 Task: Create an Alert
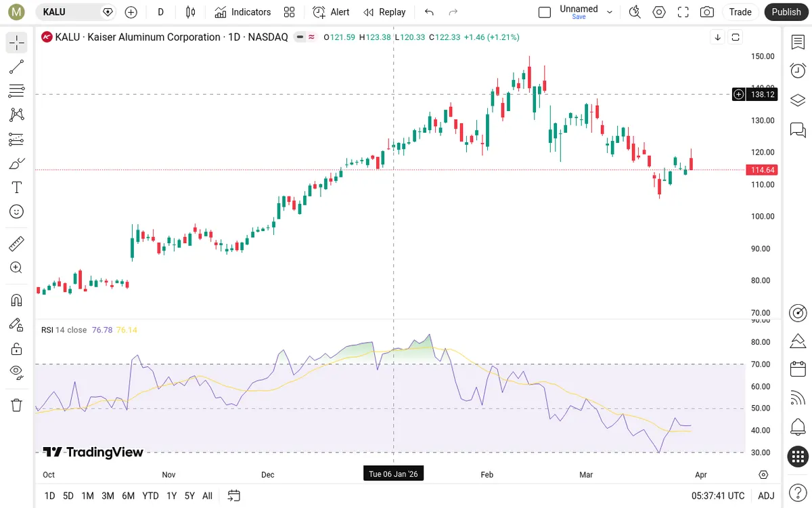point(331,12)
